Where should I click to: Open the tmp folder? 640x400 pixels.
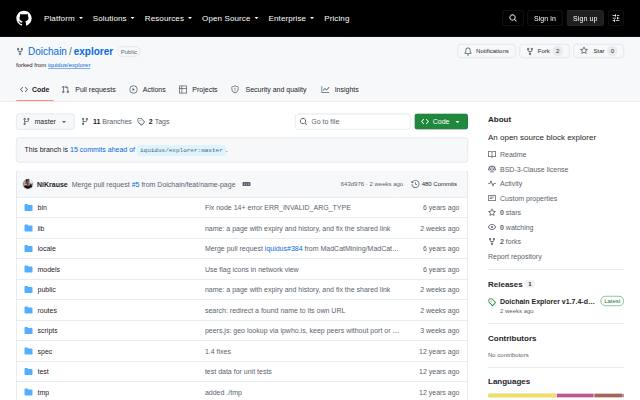pyautogui.click(x=43, y=393)
